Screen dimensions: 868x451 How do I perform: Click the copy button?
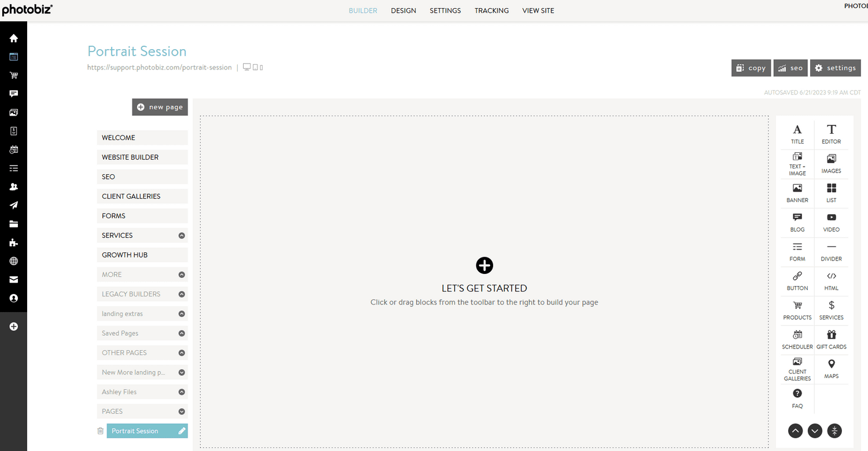click(x=751, y=68)
